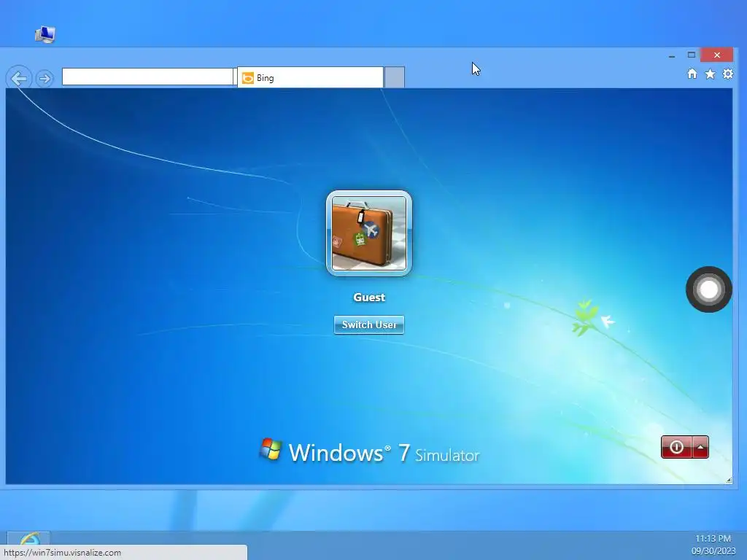Click the taskbar clock showing 11:13 PM

click(x=713, y=539)
